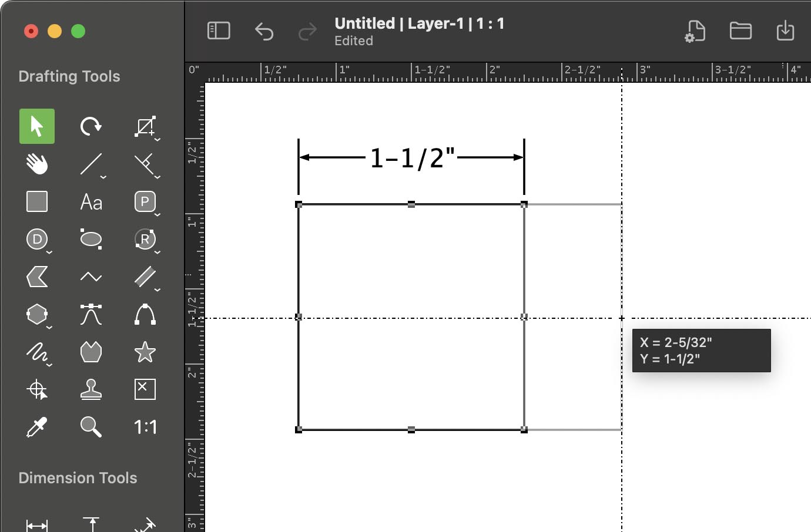Expand the circle D tool options chevron
The width and height of the screenshot is (811, 532).
coord(49,252)
